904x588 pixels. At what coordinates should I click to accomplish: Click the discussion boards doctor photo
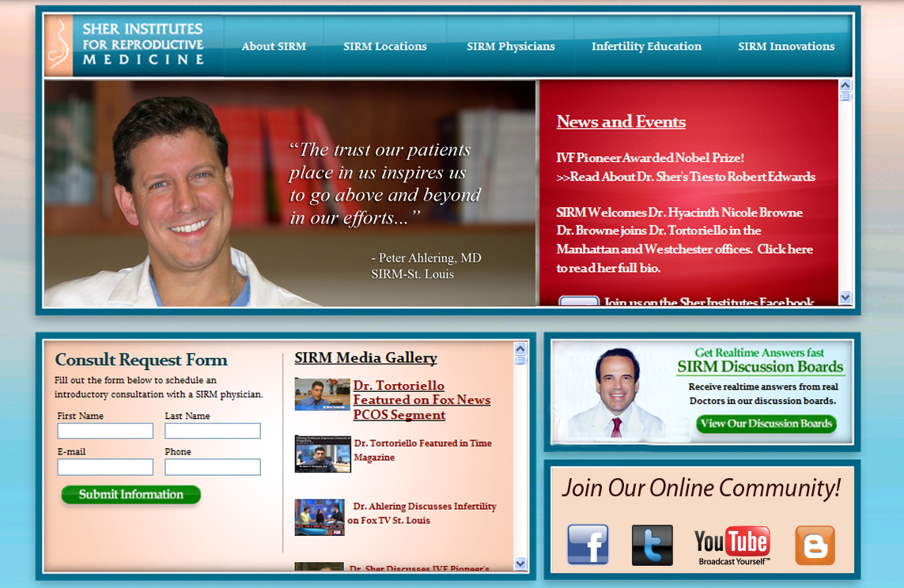point(615,394)
